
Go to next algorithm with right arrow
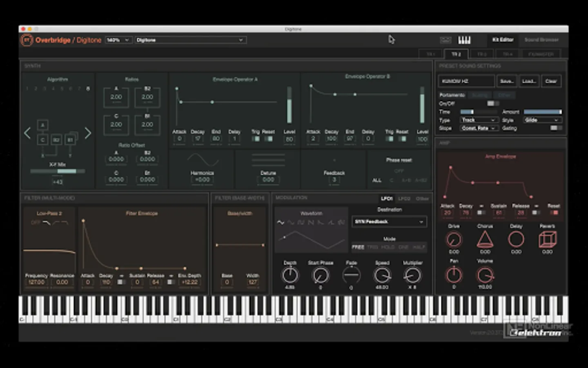click(x=88, y=133)
